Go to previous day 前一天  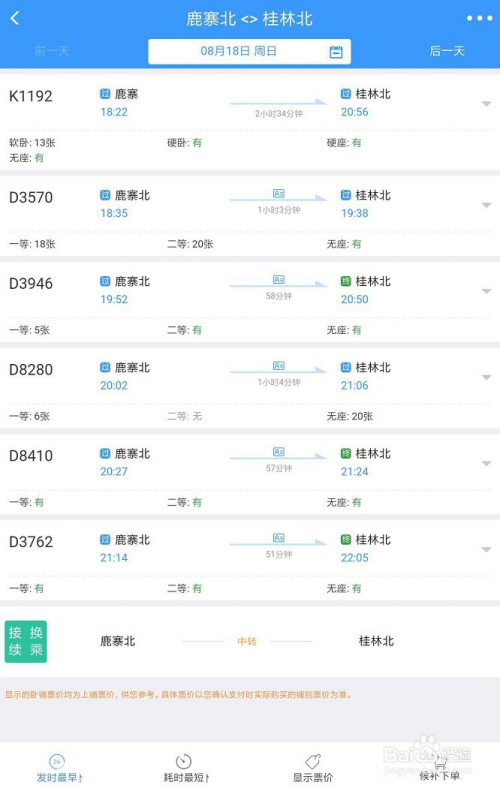coord(52,51)
